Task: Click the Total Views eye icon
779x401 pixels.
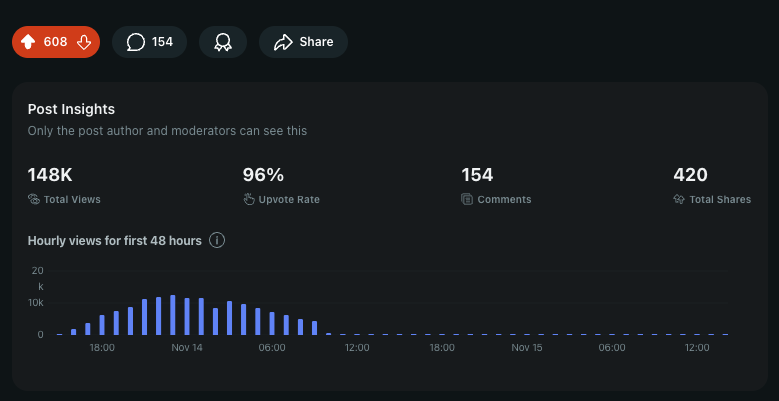Action: [34, 199]
